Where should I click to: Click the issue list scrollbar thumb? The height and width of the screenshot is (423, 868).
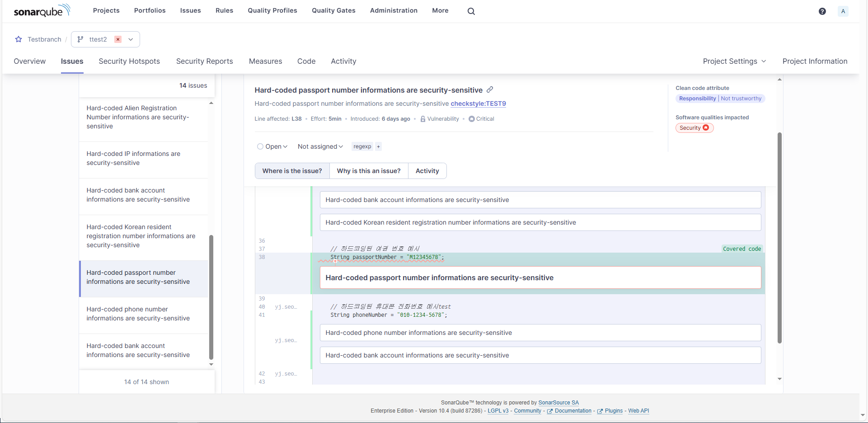(211, 297)
